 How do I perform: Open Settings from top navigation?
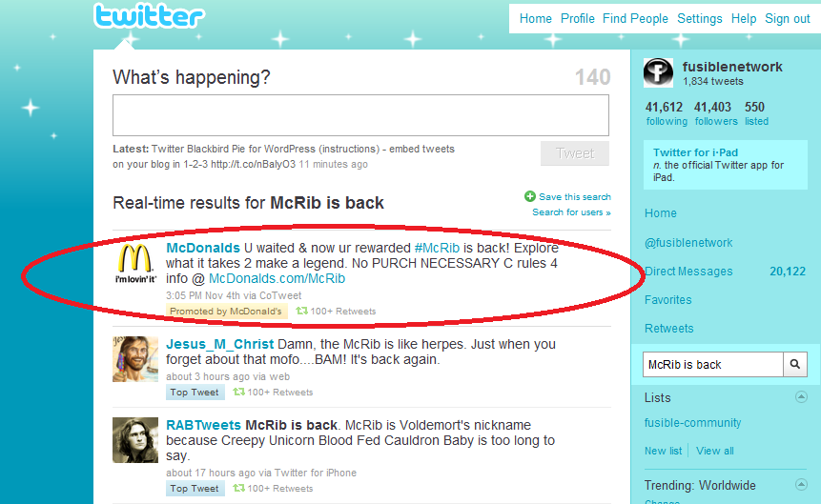coord(700,19)
